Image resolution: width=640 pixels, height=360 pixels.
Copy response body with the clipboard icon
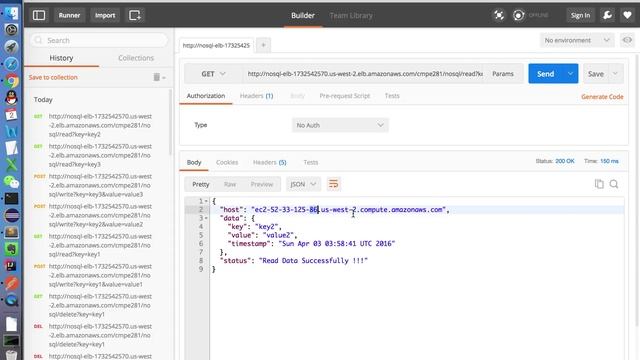tap(599, 184)
